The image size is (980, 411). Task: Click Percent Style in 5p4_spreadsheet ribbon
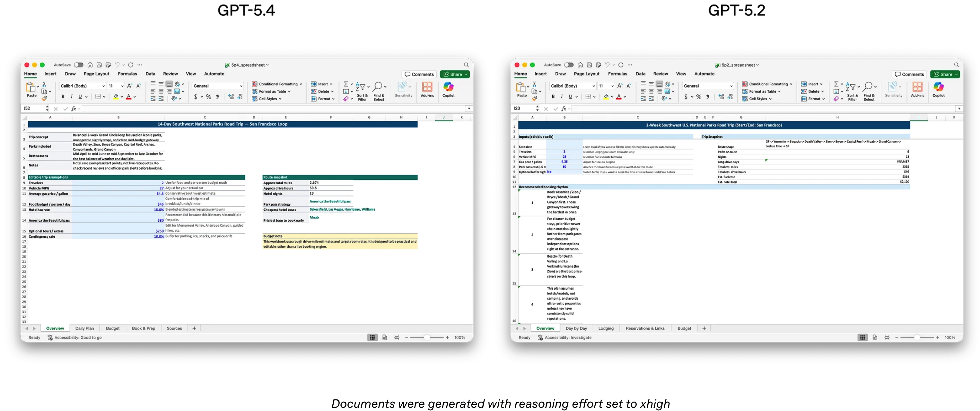[x=208, y=97]
